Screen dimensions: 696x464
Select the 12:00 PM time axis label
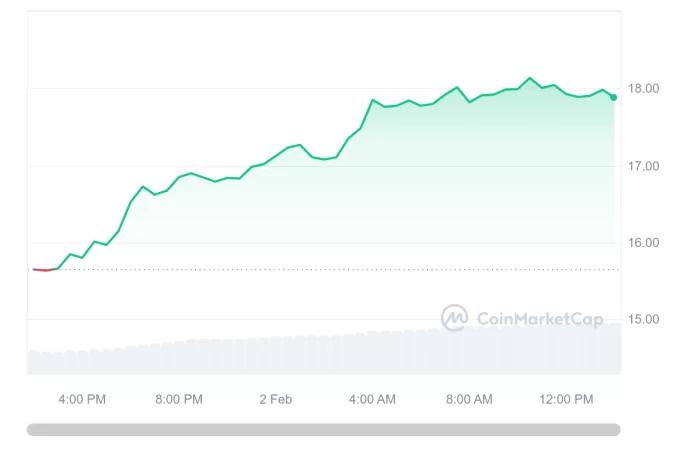566,399
